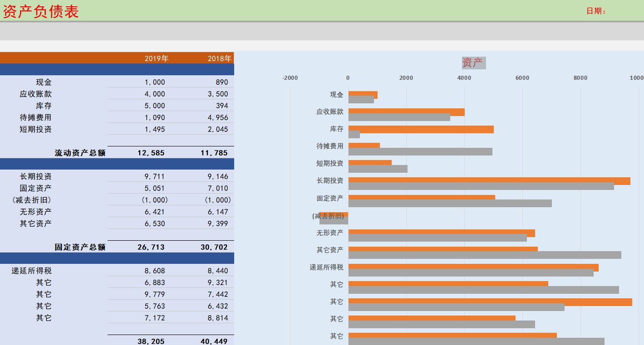Image resolution: width=644 pixels, height=345 pixels.
Task: Select the 其它资产 value 6,530
Action: point(155,224)
